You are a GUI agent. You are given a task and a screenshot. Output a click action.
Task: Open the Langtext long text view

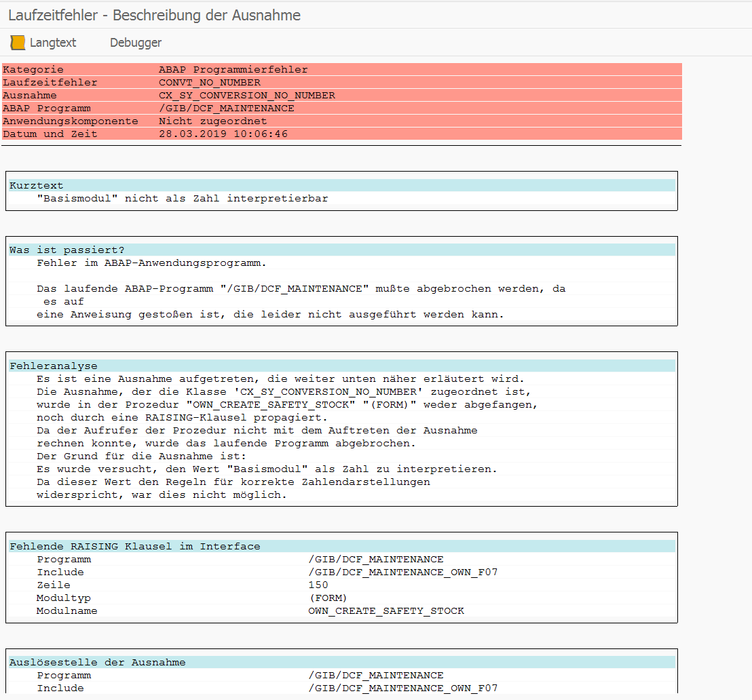tap(52, 43)
